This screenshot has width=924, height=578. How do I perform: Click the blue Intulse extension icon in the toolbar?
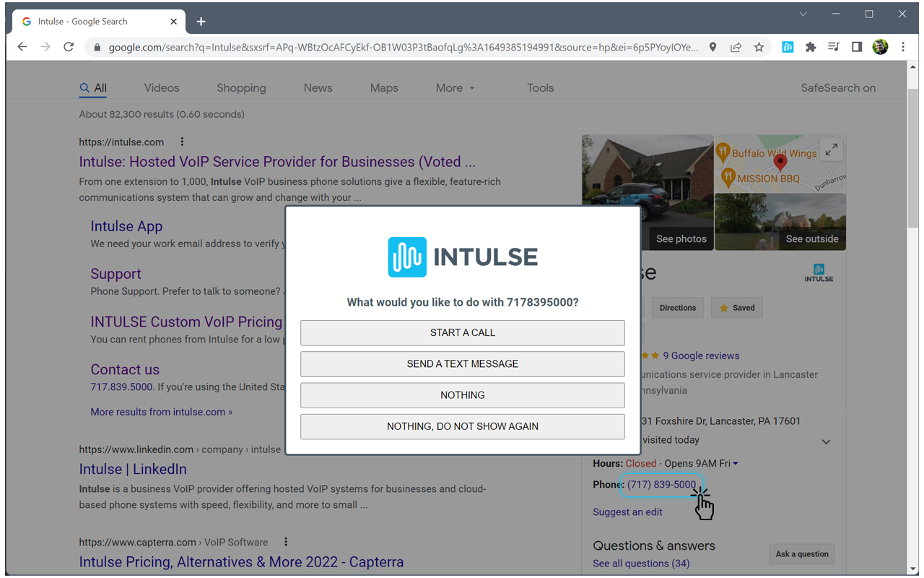coord(788,46)
